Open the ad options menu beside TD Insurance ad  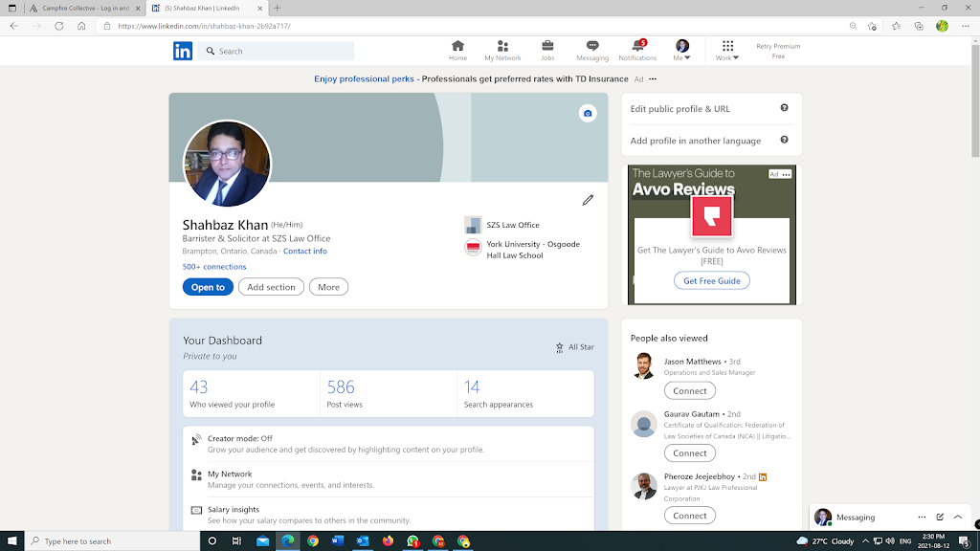(653, 79)
